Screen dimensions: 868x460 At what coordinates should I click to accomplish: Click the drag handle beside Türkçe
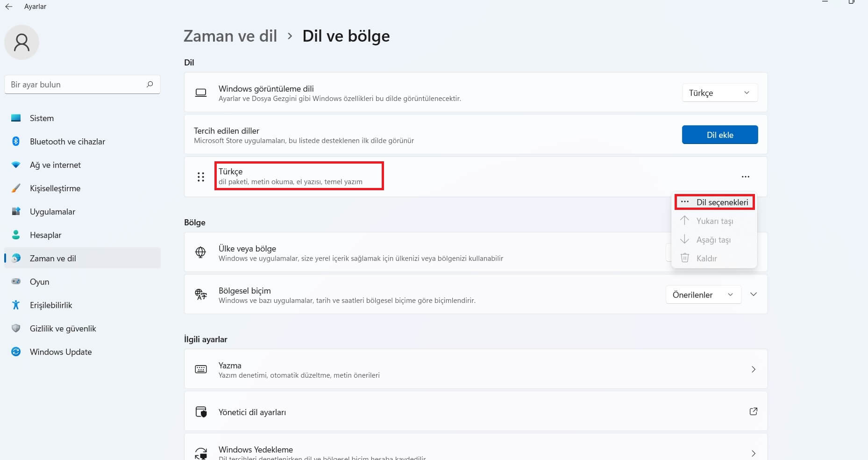pyautogui.click(x=201, y=177)
